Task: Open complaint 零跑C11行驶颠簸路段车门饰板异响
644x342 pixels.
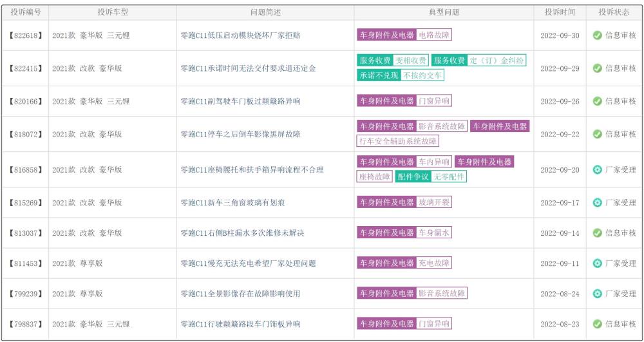Action: pos(240,324)
